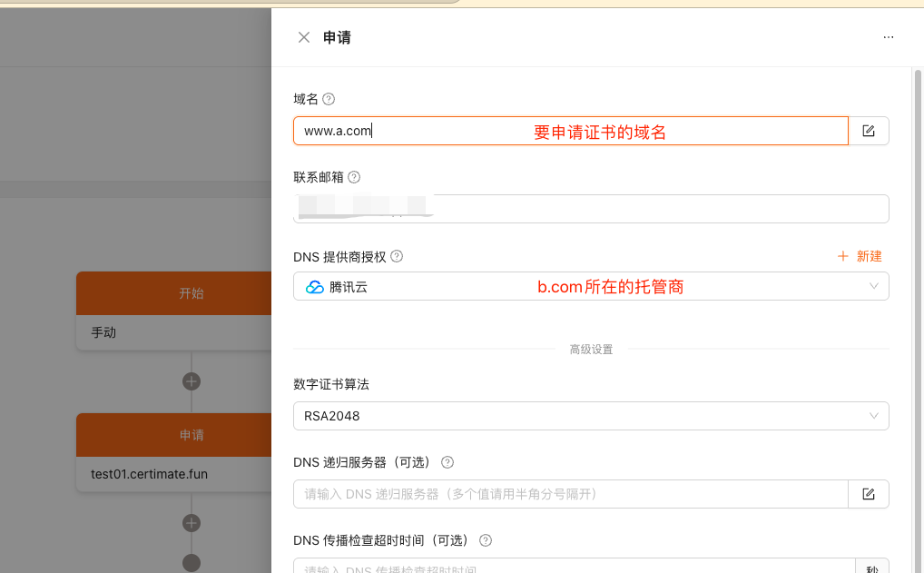The height and width of the screenshot is (573, 924).
Task: Select the 开始 workflow node
Action: (x=174, y=311)
